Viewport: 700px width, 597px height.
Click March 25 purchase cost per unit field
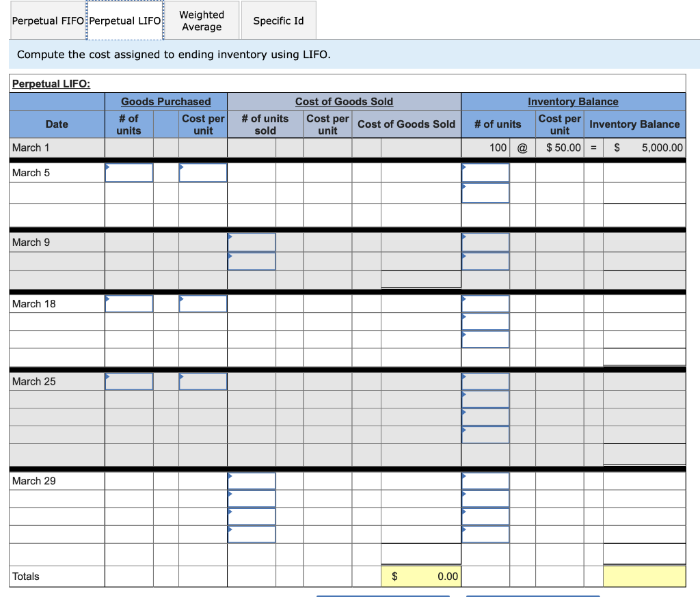[203, 381]
